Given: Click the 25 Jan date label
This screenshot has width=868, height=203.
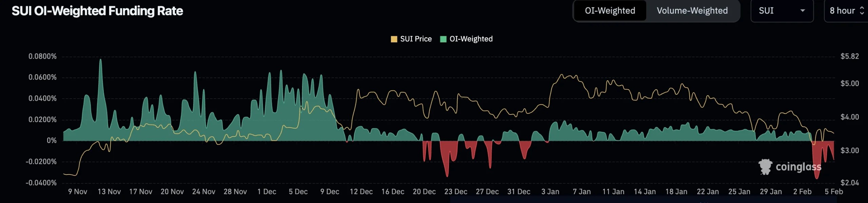Looking at the screenshot, I should coord(739,192).
